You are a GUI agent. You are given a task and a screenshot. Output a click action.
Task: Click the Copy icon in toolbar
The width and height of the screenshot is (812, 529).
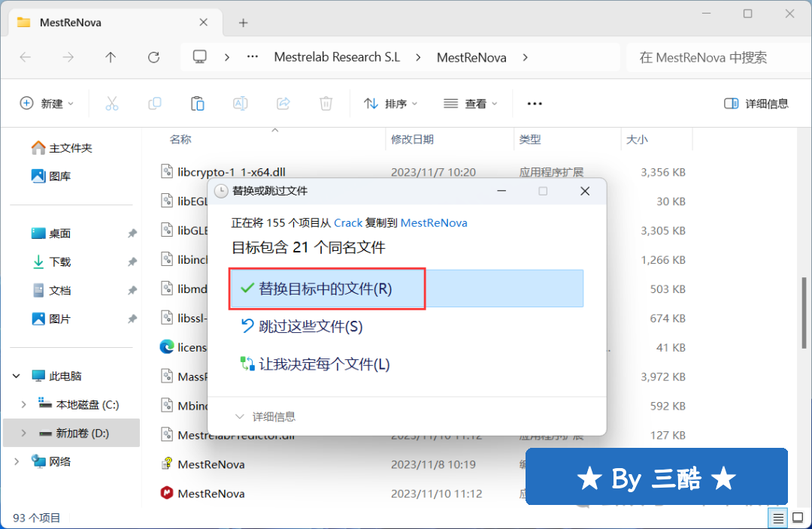pos(155,104)
